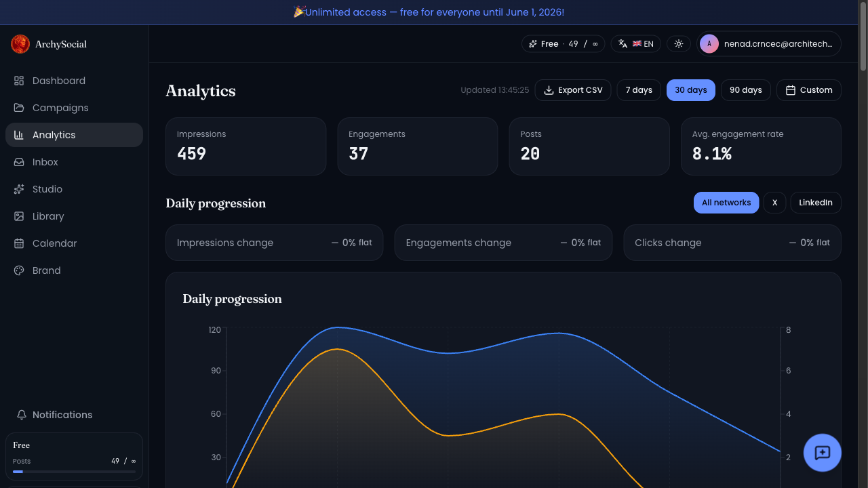Open the feedback chat floating button
868x488 pixels.
click(x=823, y=453)
